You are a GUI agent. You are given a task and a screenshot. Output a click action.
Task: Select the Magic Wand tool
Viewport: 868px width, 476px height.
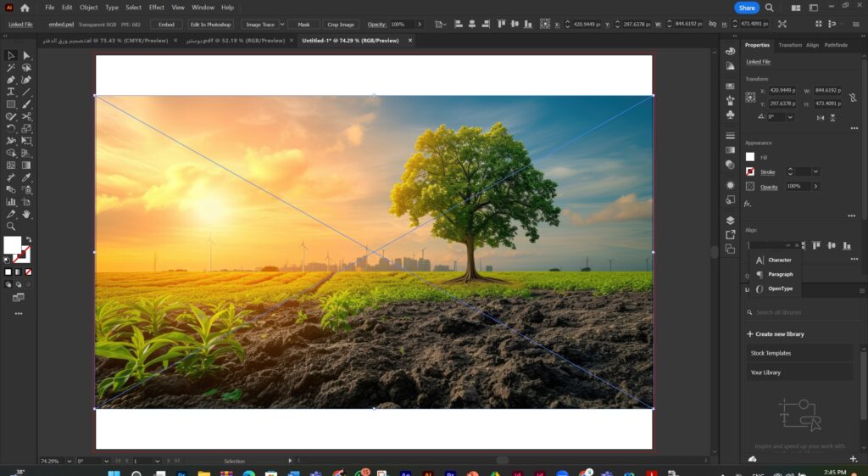coord(10,68)
